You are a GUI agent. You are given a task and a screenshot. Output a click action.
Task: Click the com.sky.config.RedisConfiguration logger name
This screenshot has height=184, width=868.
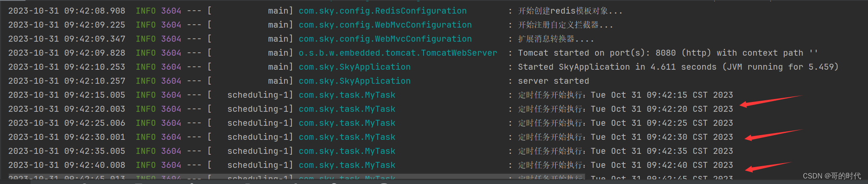382,11
